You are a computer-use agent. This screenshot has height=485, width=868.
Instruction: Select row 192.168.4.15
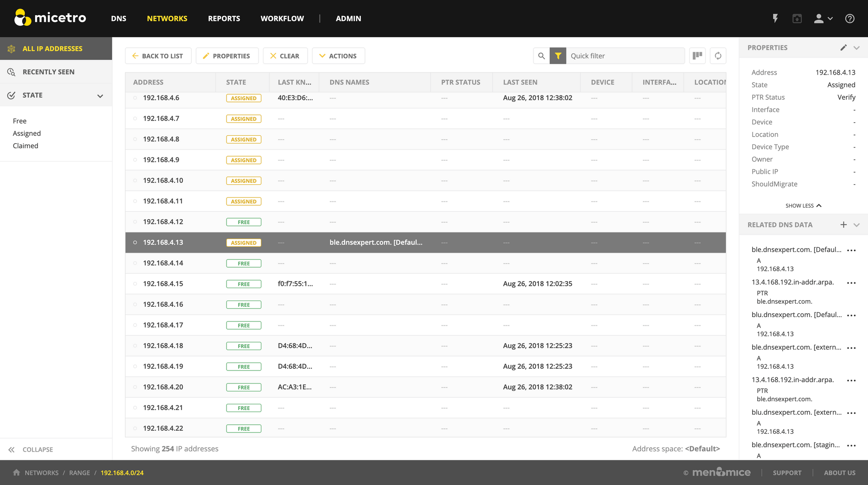(x=425, y=284)
